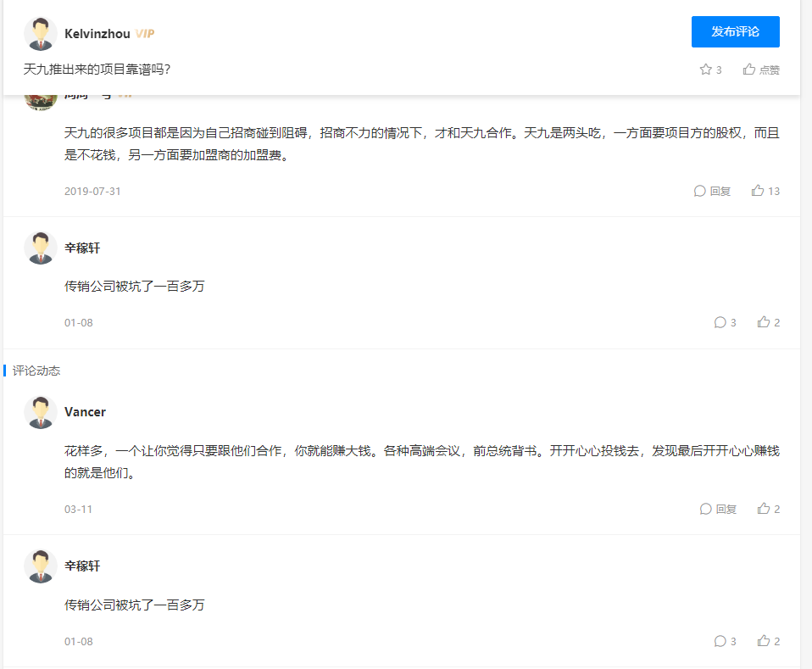Image resolution: width=812 pixels, height=669 pixels.
Task: Click 辛稼轩's avatar above the 评论动态 section
Action: (x=41, y=248)
